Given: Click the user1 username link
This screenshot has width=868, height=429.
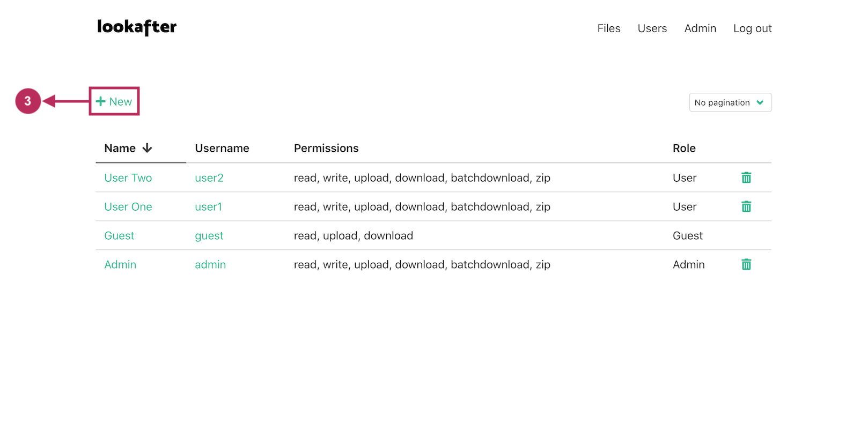Looking at the screenshot, I should tap(208, 206).
